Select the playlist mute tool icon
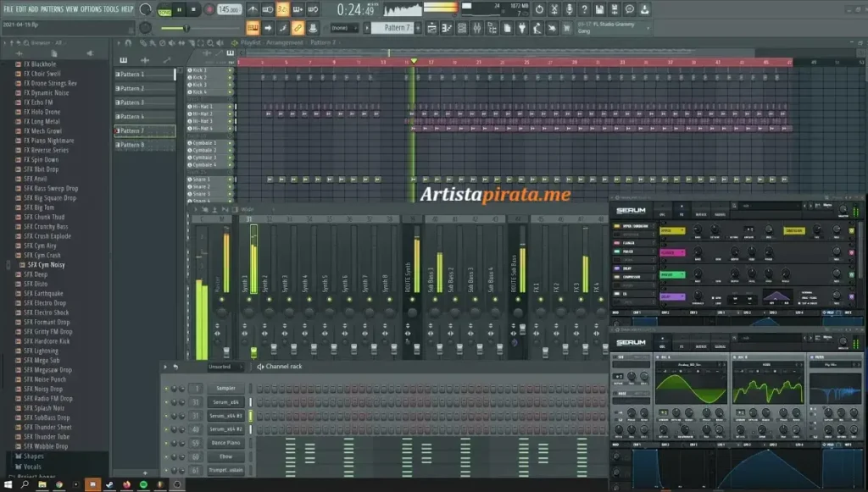 [x=171, y=42]
